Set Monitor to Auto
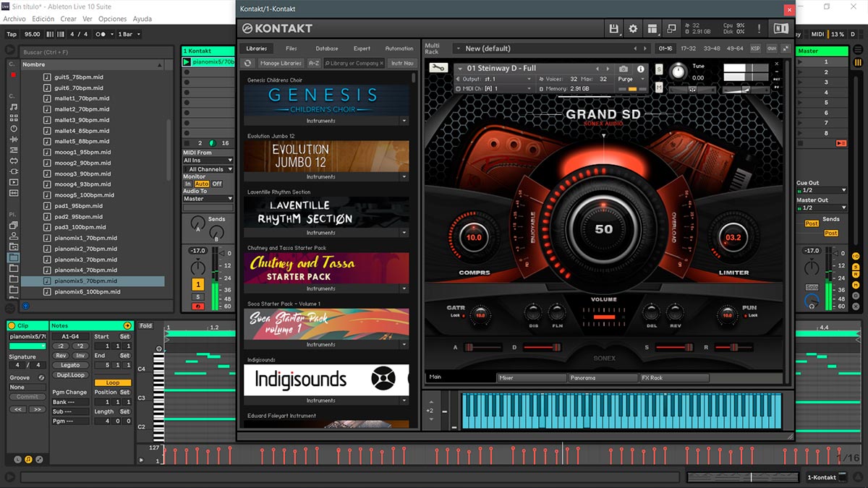Viewport: 868px width, 488px height. point(202,184)
